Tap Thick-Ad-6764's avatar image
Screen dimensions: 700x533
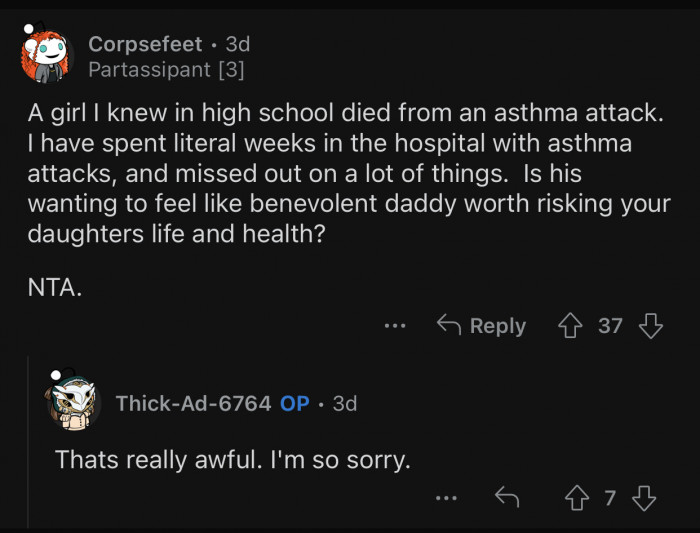tap(73, 403)
